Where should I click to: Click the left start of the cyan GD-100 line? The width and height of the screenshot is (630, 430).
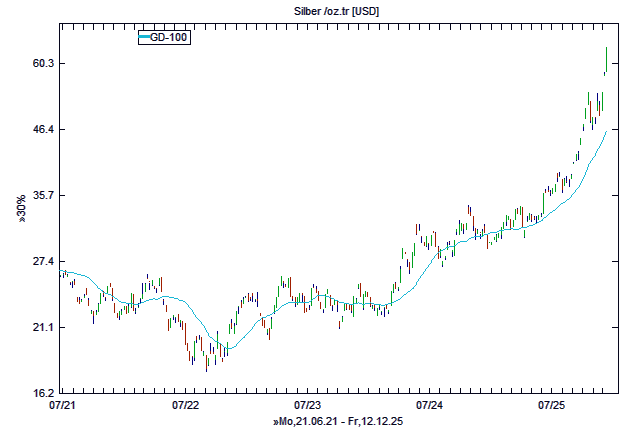tap(62, 271)
